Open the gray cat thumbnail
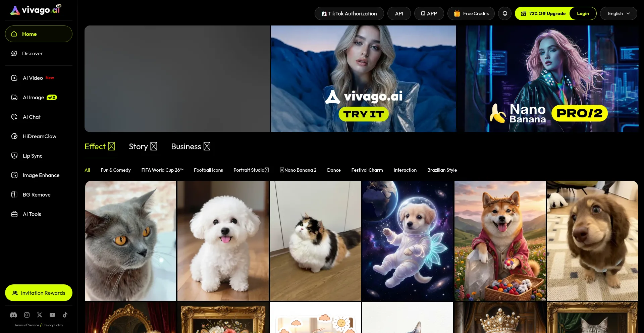 130,241
